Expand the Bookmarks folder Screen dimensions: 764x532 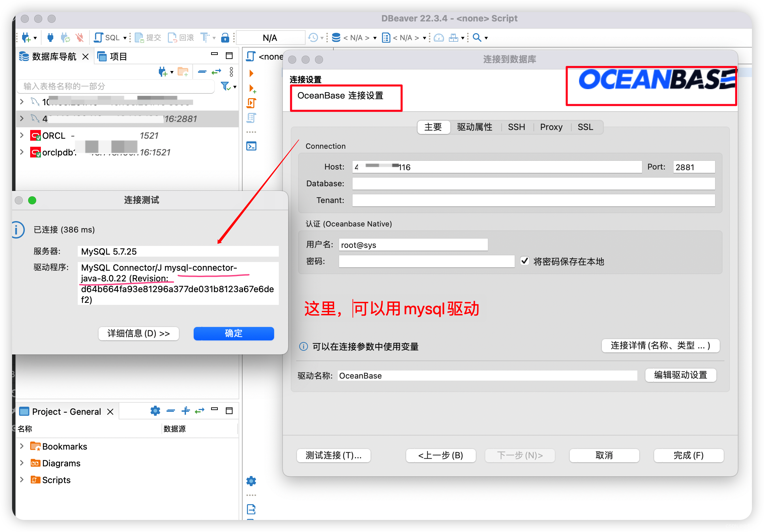[x=22, y=446]
